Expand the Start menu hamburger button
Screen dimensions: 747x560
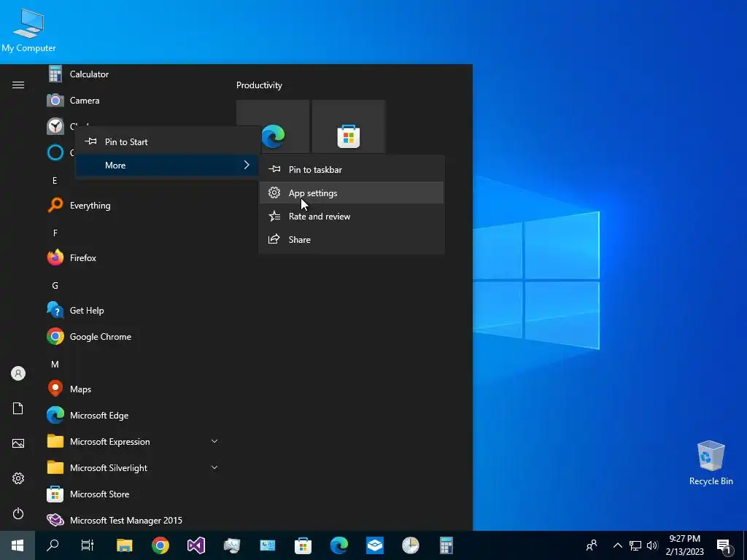click(x=18, y=85)
